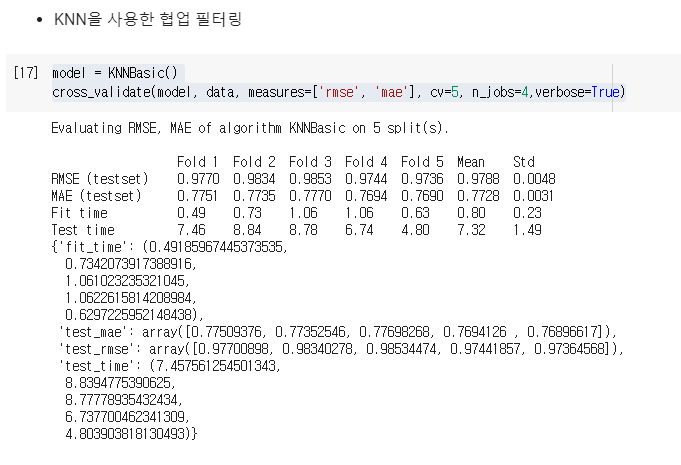Click RMSE Fold 3 value 0.9853
Viewport: 681px width, 465px height.
[310, 179]
